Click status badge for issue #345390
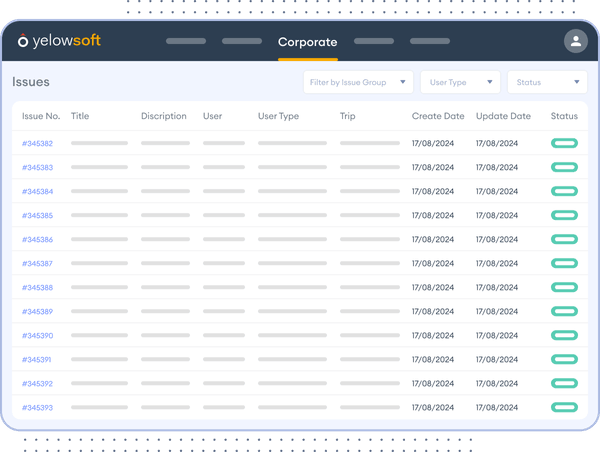The image size is (600, 452). 564,336
